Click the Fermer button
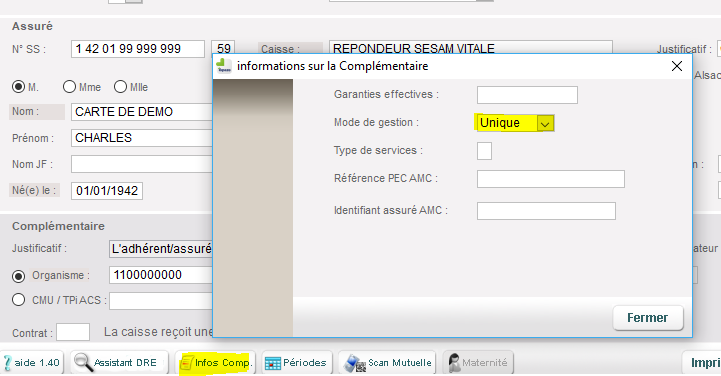 (x=648, y=318)
